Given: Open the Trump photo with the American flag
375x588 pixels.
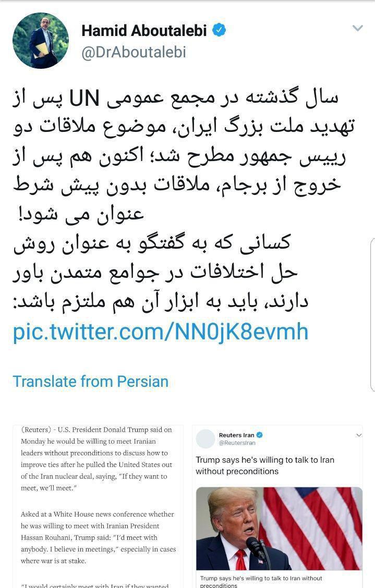Looking at the screenshot, I should 279,529.
